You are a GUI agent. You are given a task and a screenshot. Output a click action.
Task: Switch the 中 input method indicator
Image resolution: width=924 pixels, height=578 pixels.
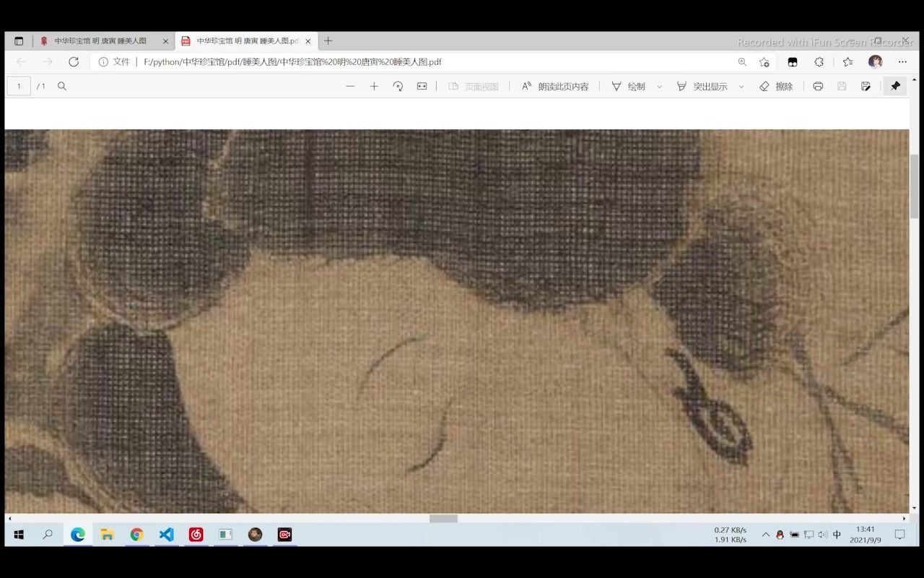coord(837,535)
